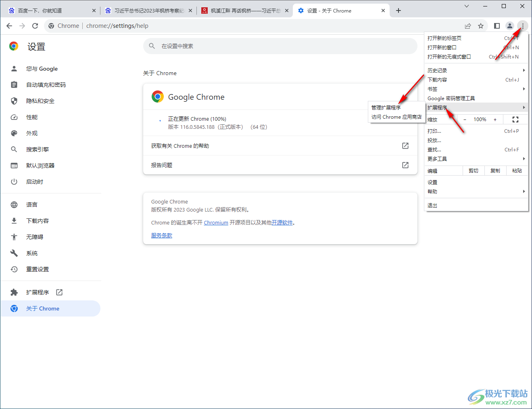532x409 pixels.
Task: Open external link icon for 获取有关 Chrome 的帮助
Action: pyautogui.click(x=405, y=146)
